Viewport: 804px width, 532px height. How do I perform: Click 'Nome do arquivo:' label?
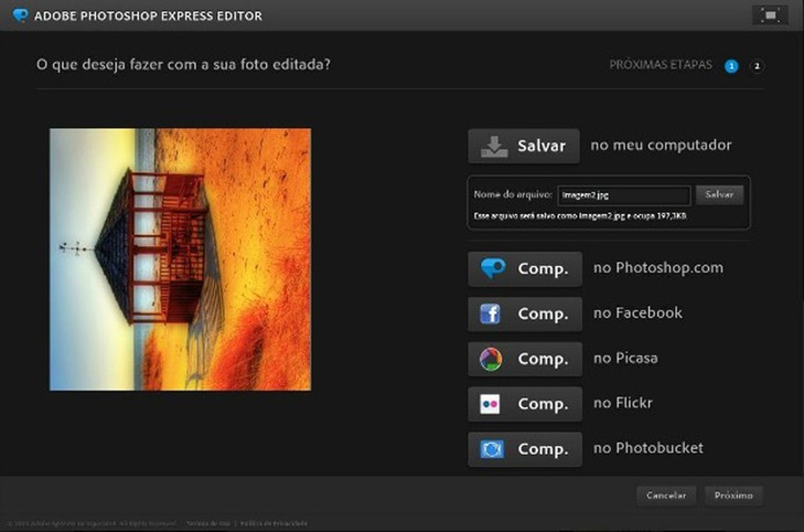[x=513, y=194]
